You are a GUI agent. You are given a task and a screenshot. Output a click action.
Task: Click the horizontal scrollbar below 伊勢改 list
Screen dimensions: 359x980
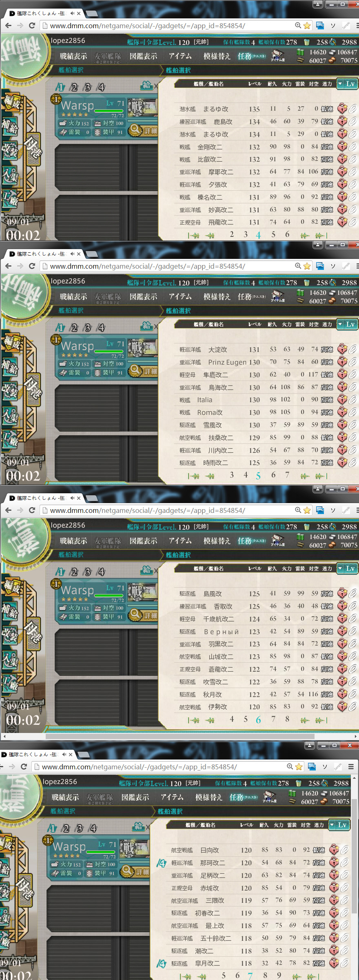(x=179, y=736)
